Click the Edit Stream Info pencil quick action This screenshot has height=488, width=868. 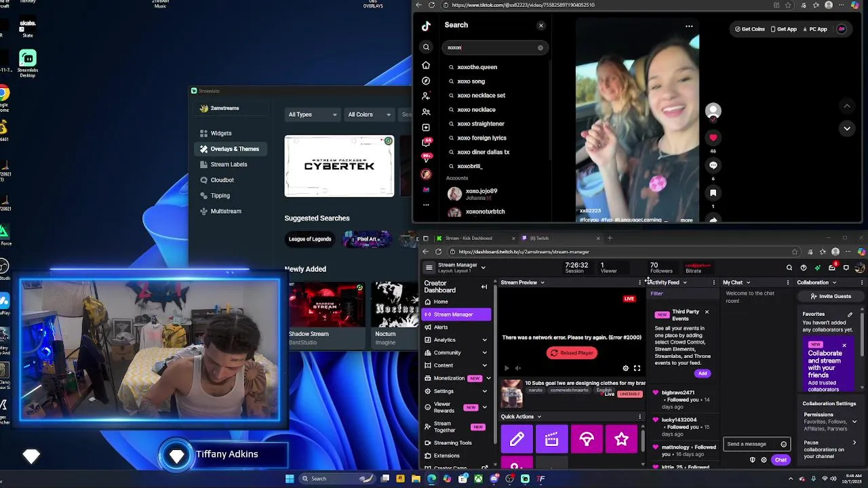pyautogui.click(x=517, y=439)
